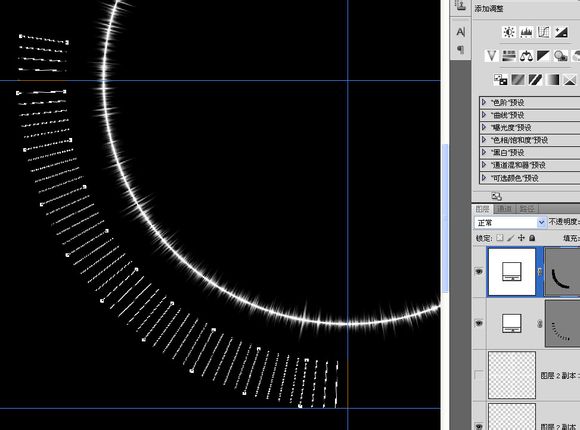The width and height of the screenshot is (580, 430).
Task: Add an Exposure adjustment layer
Action: (561, 32)
